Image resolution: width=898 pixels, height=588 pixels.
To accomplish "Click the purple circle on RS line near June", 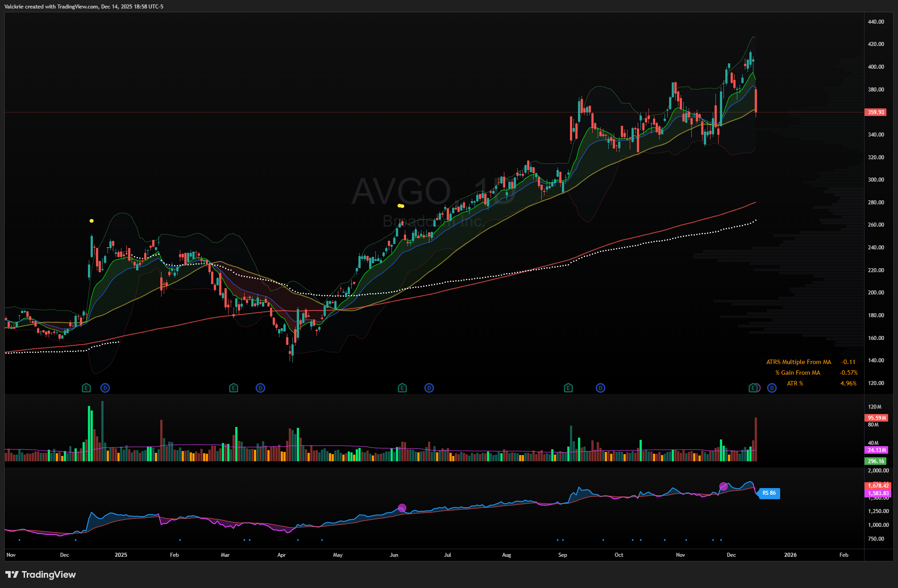I will tap(402, 508).
